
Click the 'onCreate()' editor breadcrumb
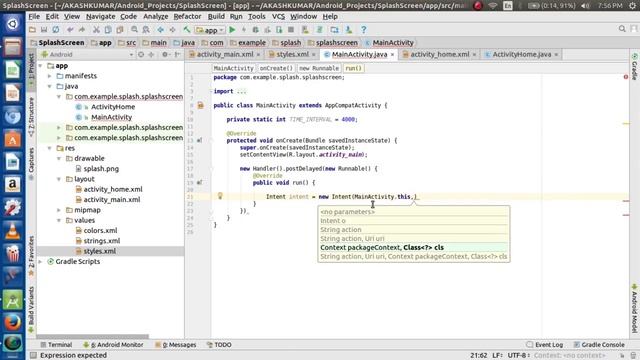276,68
